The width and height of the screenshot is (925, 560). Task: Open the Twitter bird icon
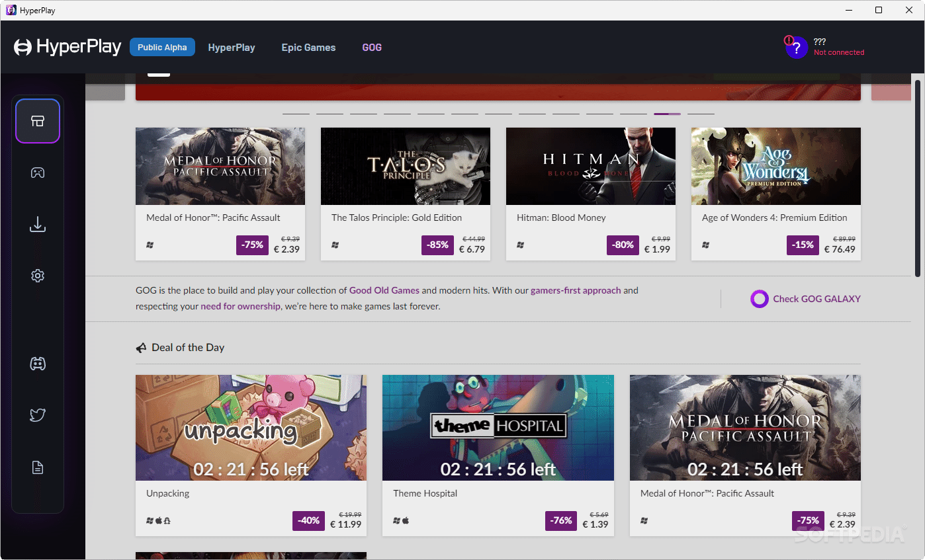pos(38,415)
